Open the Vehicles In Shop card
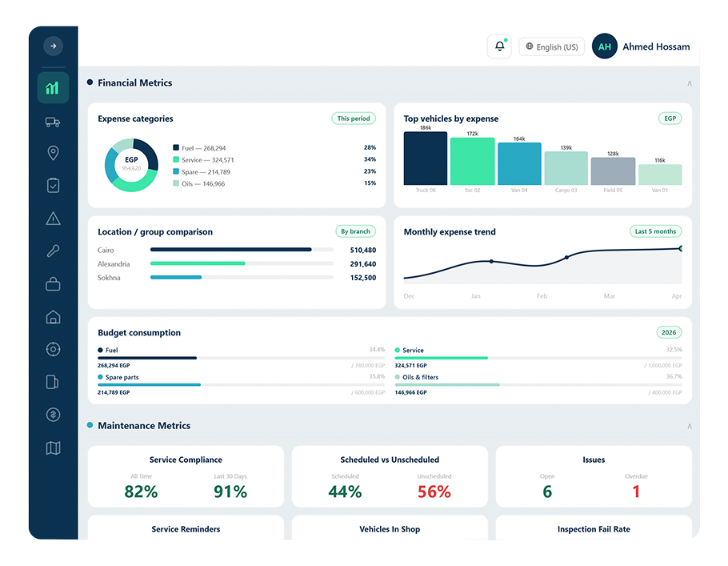728x566 pixels. (390, 528)
